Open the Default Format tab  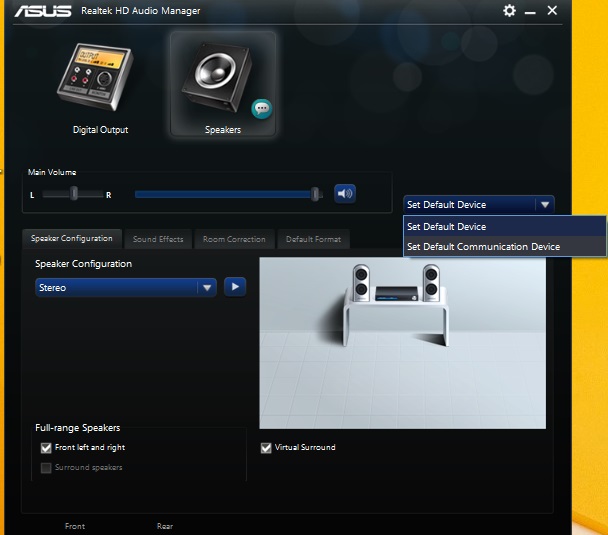click(x=313, y=239)
